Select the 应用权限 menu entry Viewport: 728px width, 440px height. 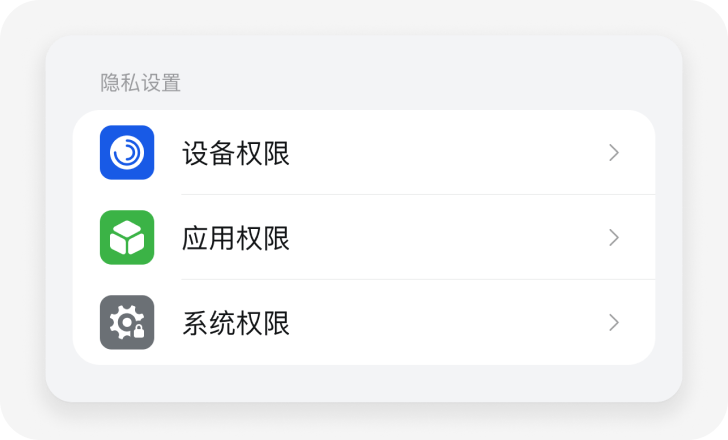[x=236, y=238]
